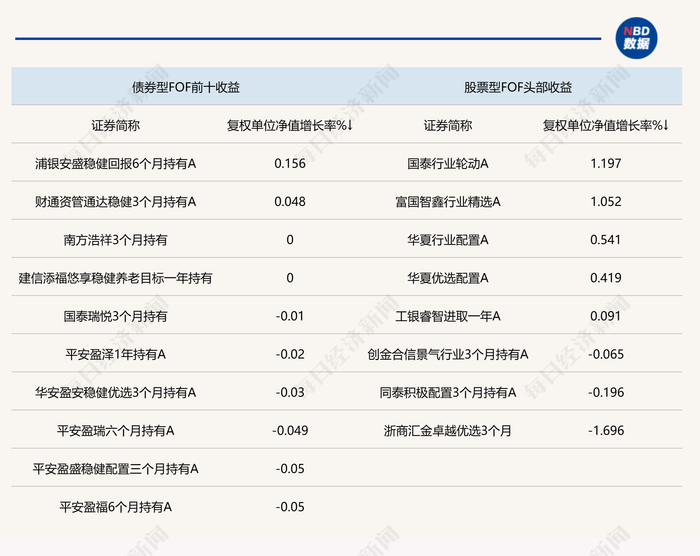Click 证券简称 header in stock FOF table

click(448, 125)
